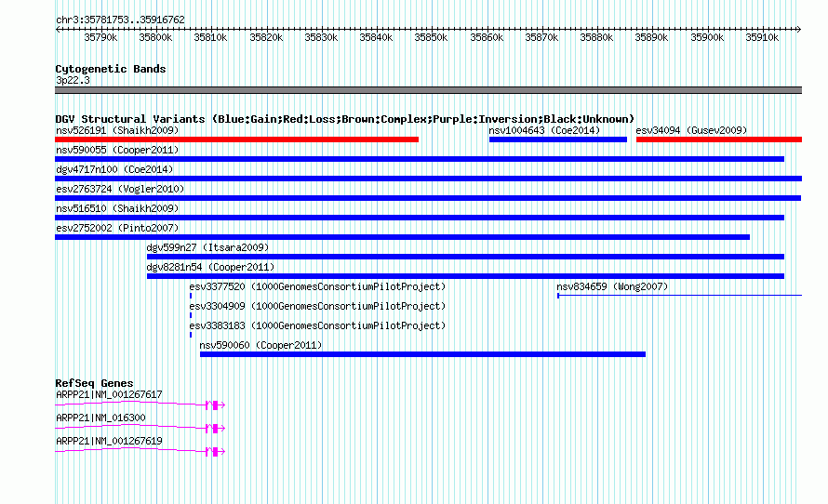Click the 35860k ruler tick label
This screenshot has width=828, height=504.
487,37
